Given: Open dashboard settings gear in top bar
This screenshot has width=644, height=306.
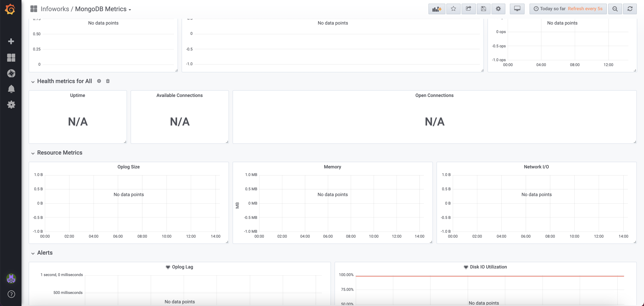Looking at the screenshot, I should [x=498, y=9].
